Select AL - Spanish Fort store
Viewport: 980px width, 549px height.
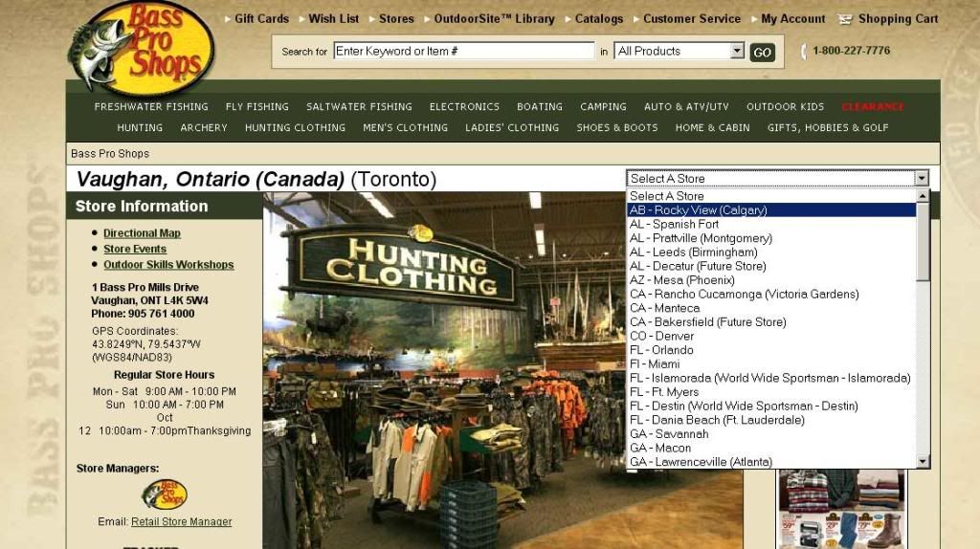click(771, 224)
